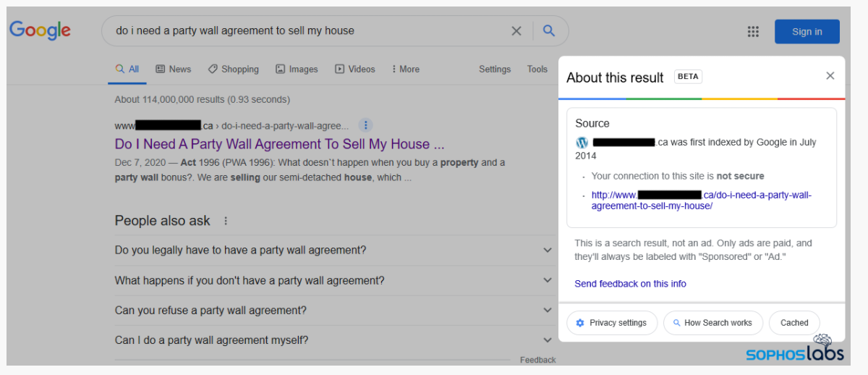
Task: Switch to the Shopping tab
Action: [x=233, y=69]
